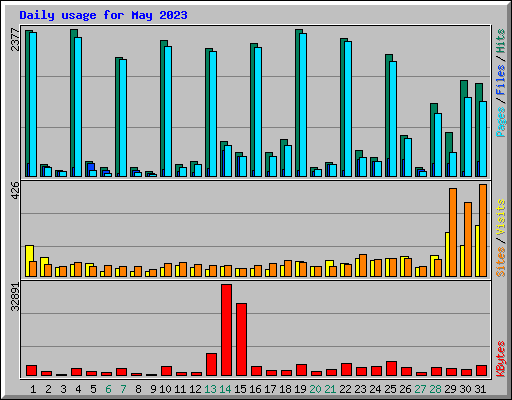This screenshot has width=512, height=400.
Task: Select day 14 weekend label
Action: pos(225,389)
